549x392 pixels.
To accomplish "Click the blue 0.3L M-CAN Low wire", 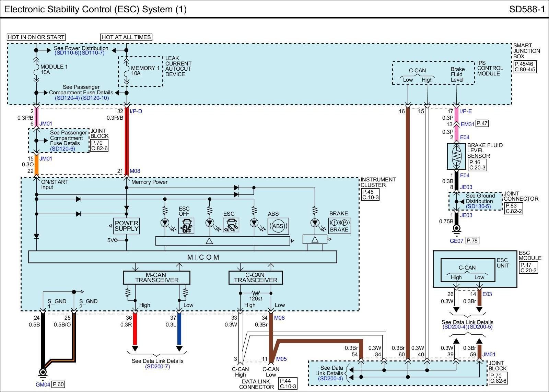I will tap(179, 329).
